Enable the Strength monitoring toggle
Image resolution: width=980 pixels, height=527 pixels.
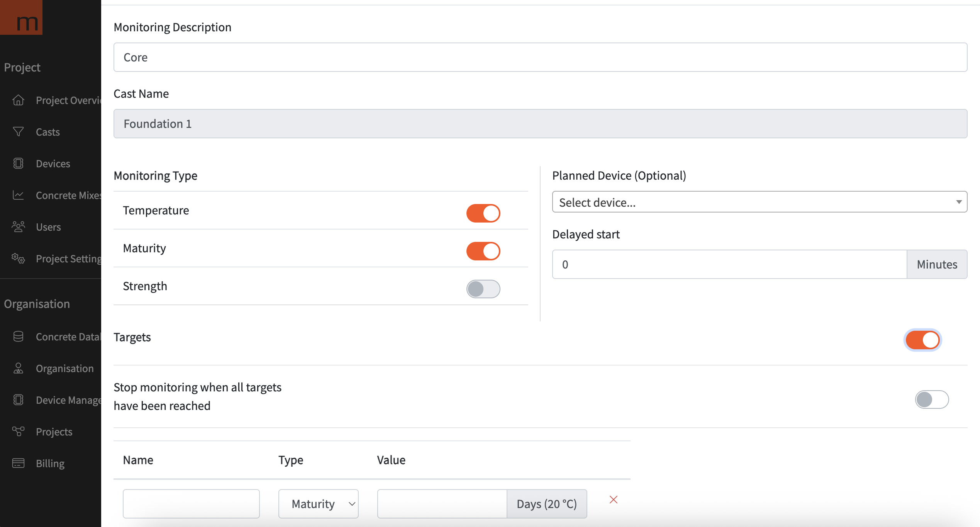[x=483, y=289]
